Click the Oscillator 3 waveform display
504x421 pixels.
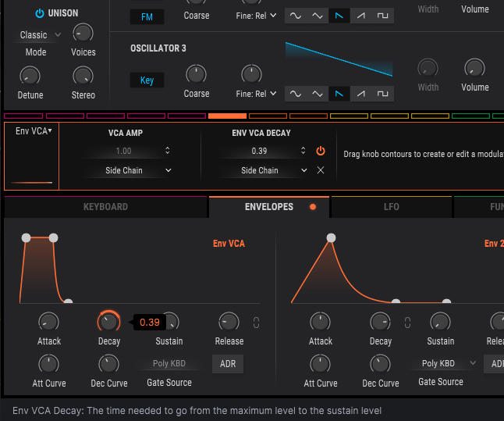(x=339, y=59)
